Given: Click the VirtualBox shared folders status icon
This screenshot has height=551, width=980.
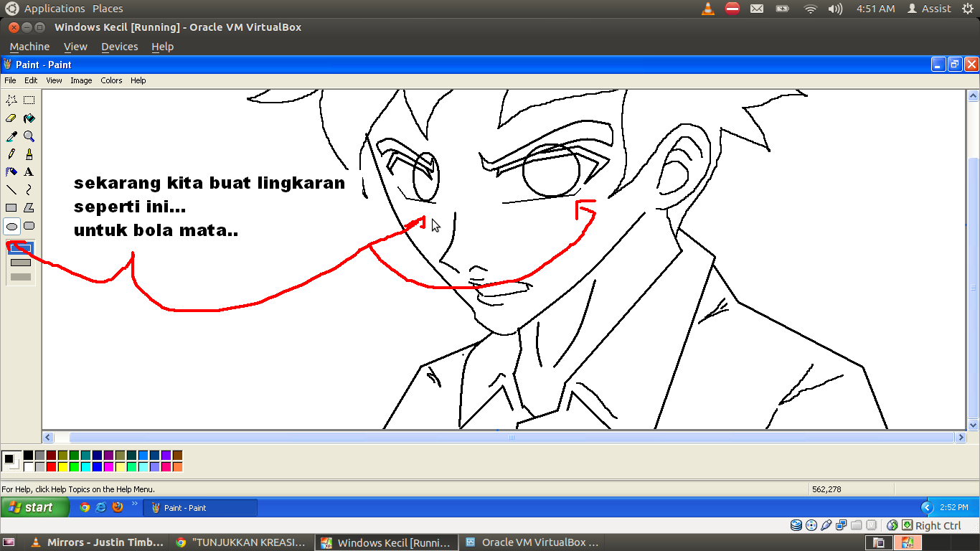Looking at the screenshot, I should (857, 525).
